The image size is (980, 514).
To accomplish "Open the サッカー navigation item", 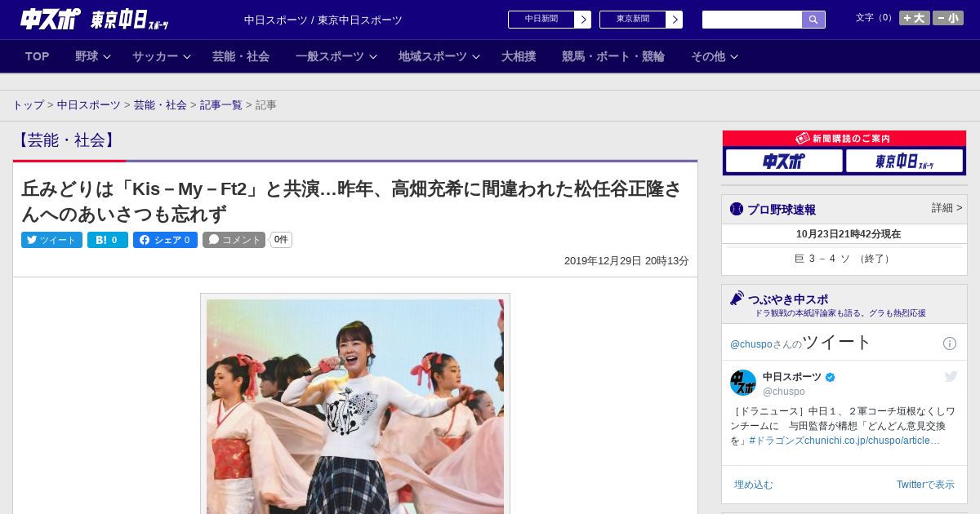I will click(x=155, y=56).
